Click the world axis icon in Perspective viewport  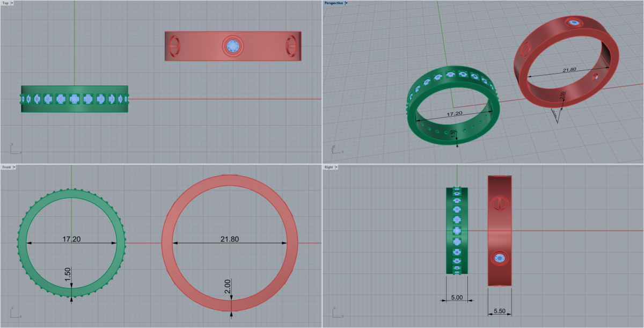[335, 150]
